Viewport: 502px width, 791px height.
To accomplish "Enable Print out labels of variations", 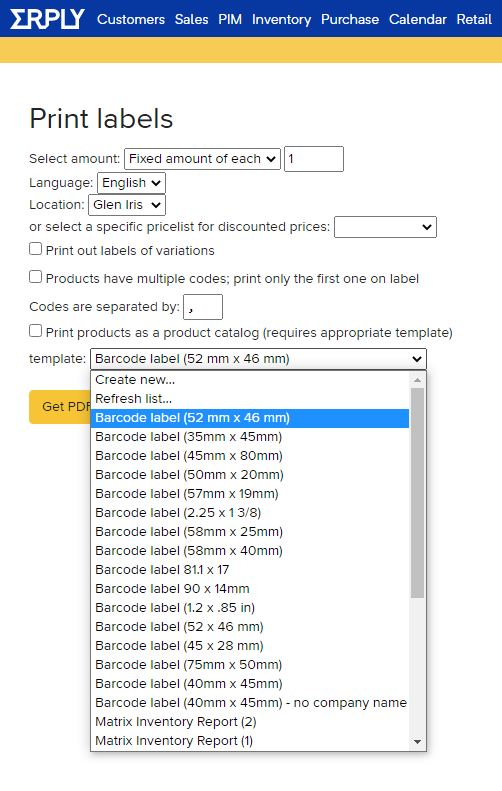I will [35, 249].
